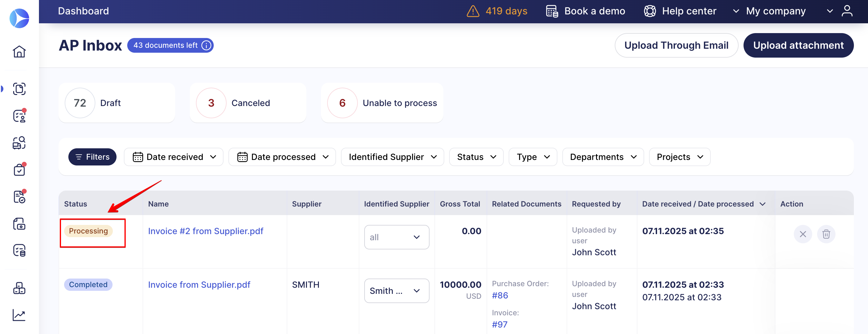Open the sidebar checklist-with-user icon below AP Inbox

[x=19, y=116]
